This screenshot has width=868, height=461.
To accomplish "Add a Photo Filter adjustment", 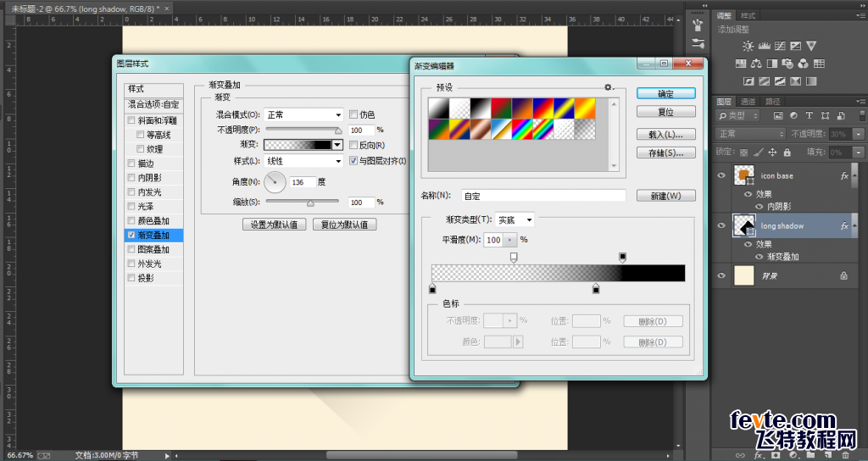I will point(787,64).
